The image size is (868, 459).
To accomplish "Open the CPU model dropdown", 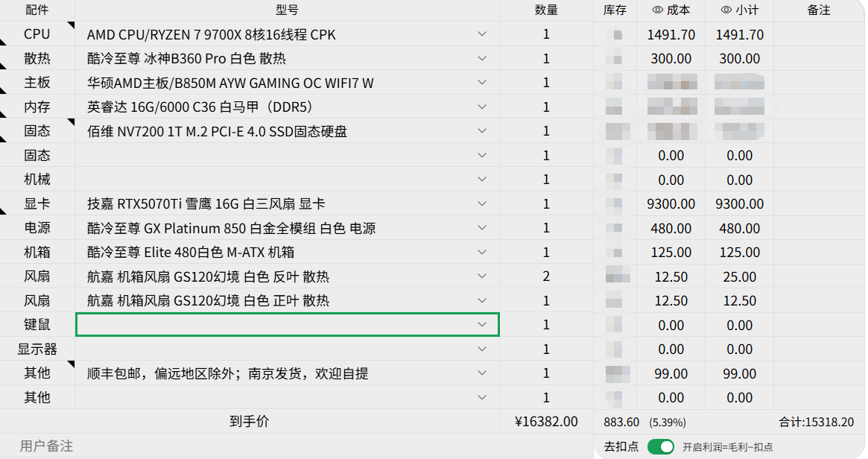I will tap(482, 34).
